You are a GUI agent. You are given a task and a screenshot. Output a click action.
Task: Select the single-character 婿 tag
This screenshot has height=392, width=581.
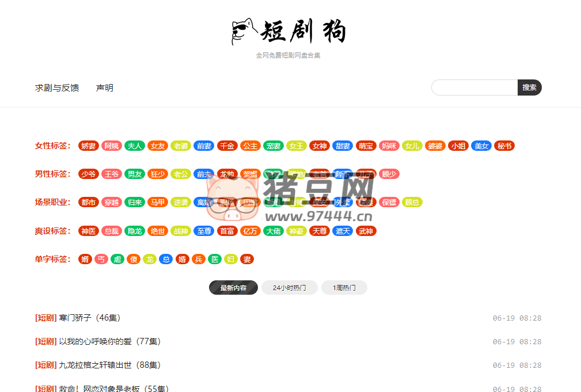click(x=84, y=259)
